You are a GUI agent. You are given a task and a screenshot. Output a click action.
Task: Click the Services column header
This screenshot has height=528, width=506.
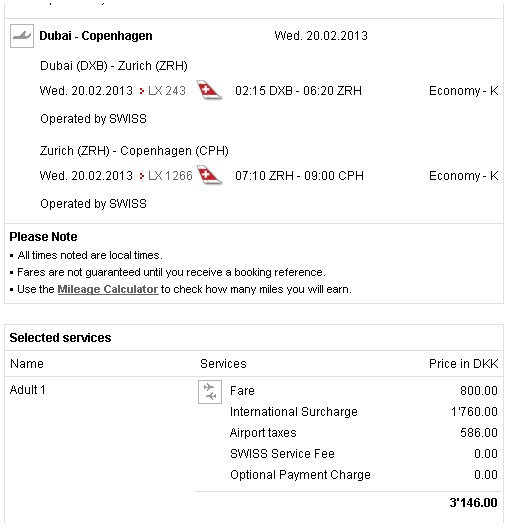coord(223,364)
